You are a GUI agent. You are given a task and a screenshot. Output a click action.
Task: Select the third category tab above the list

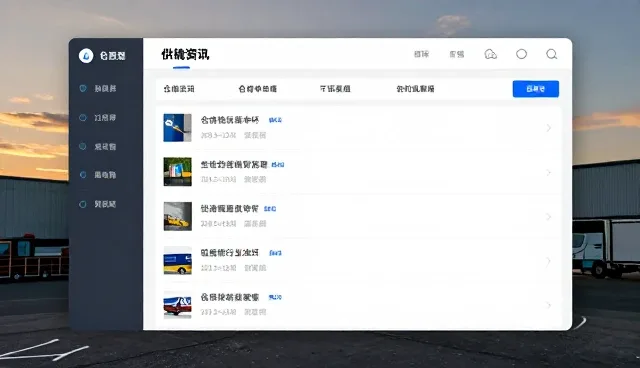click(x=335, y=89)
